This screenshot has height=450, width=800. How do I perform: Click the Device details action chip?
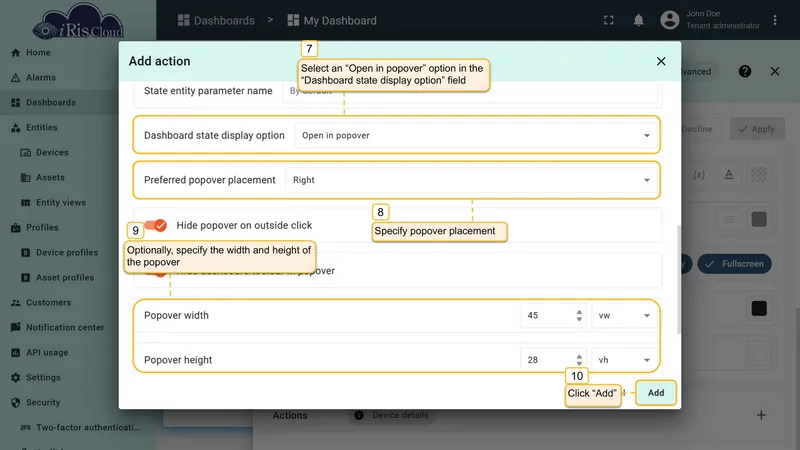click(x=392, y=415)
